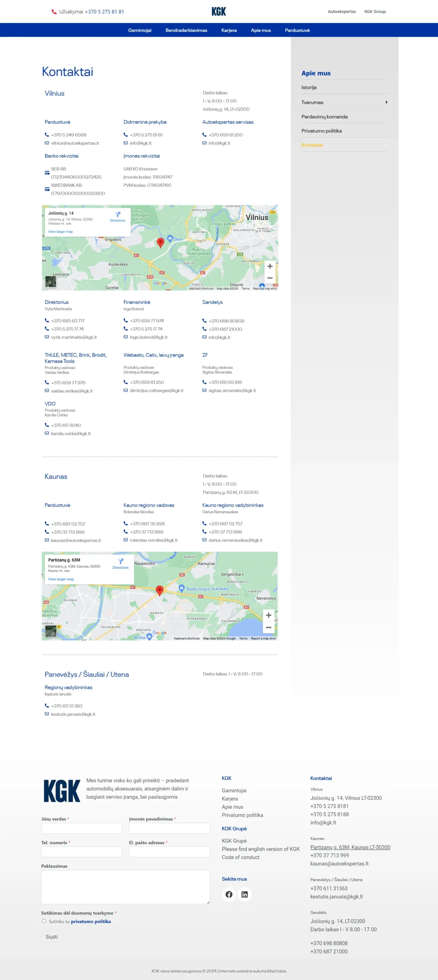Open the Parduotuvė navigation item
The image size is (438, 980).
[x=297, y=30]
